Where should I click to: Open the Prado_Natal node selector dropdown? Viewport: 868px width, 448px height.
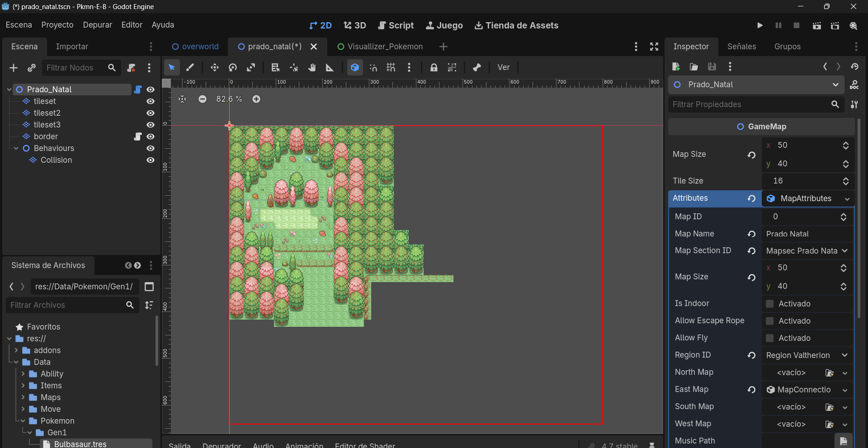coord(756,85)
